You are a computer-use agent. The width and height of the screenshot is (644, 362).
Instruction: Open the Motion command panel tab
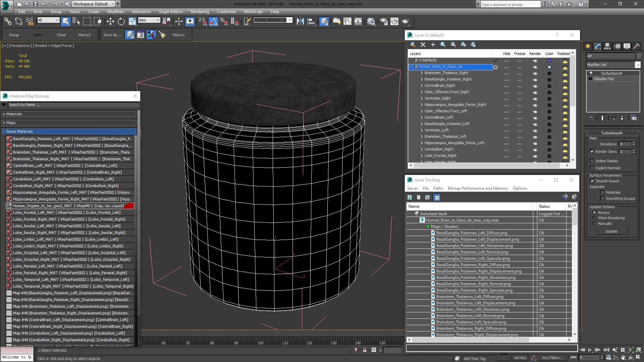click(617, 46)
